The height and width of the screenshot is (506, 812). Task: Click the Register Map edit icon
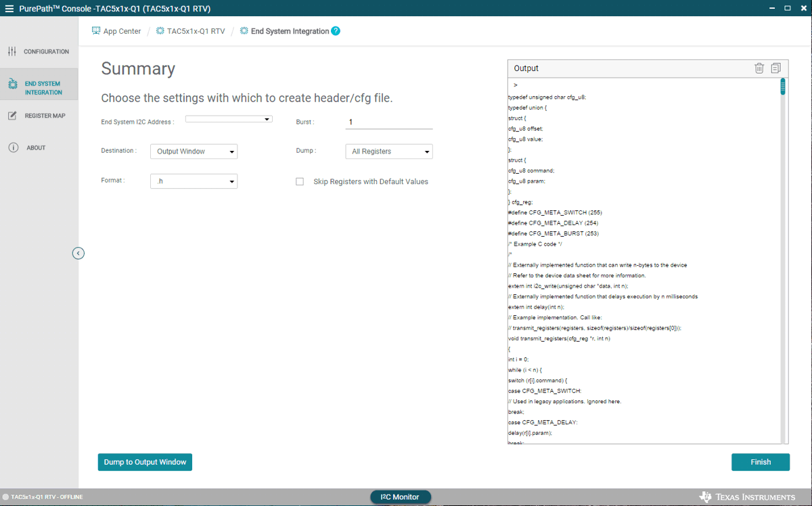pyautogui.click(x=12, y=116)
